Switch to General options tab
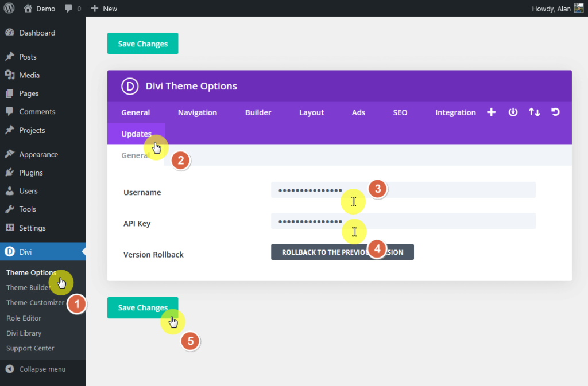Image resolution: width=588 pixels, height=386 pixels. 136,112
